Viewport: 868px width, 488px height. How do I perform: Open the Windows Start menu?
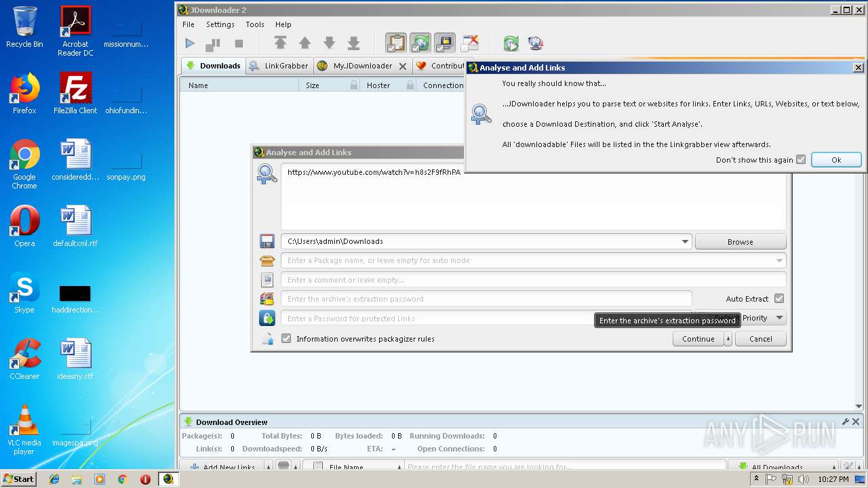point(18,479)
